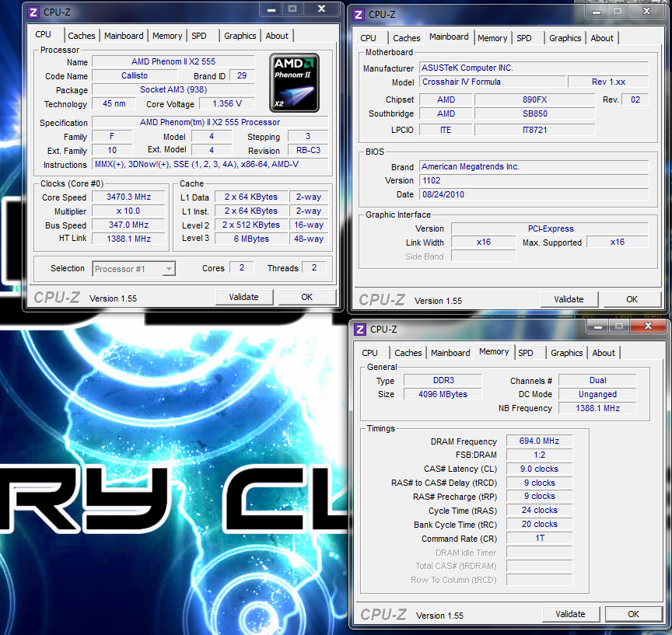Click the 'DDR3' memory type value

pyautogui.click(x=443, y=380)
